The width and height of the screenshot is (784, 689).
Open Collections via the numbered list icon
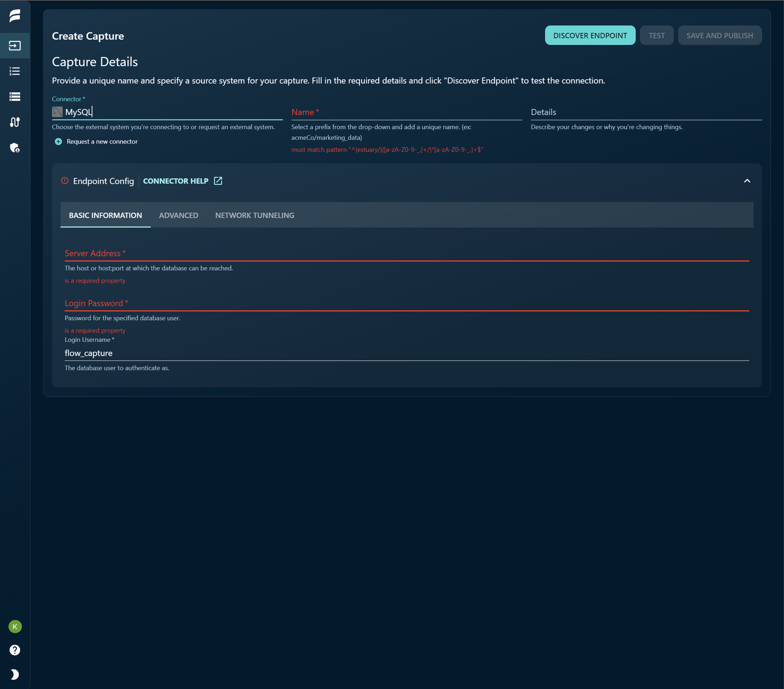click(15, 71)
